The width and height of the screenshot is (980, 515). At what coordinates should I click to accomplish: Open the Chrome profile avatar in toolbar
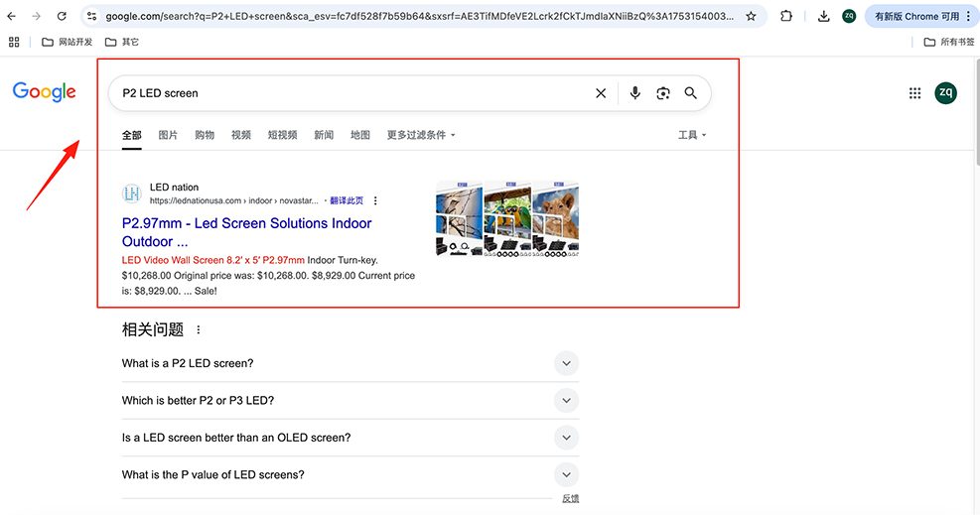849,16
